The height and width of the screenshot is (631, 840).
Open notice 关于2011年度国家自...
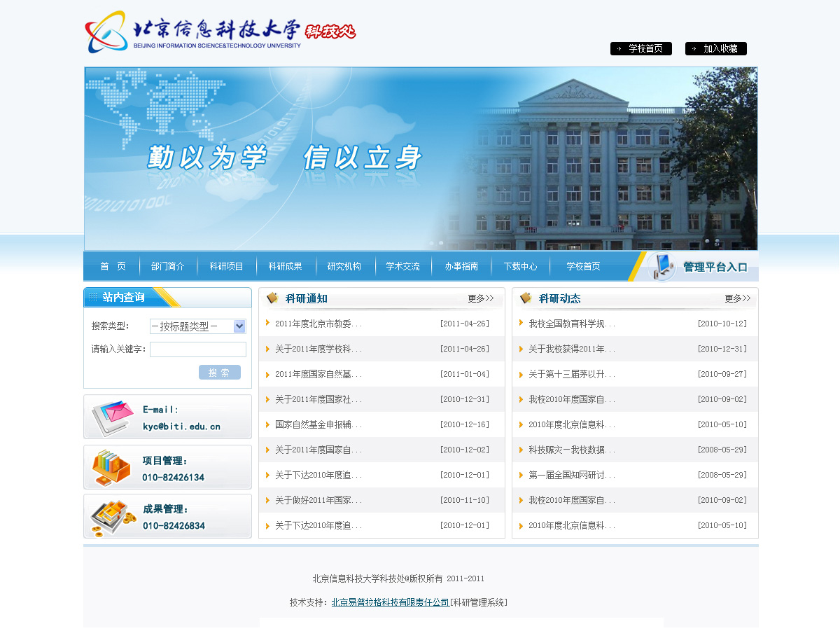(x=318, y=450)
